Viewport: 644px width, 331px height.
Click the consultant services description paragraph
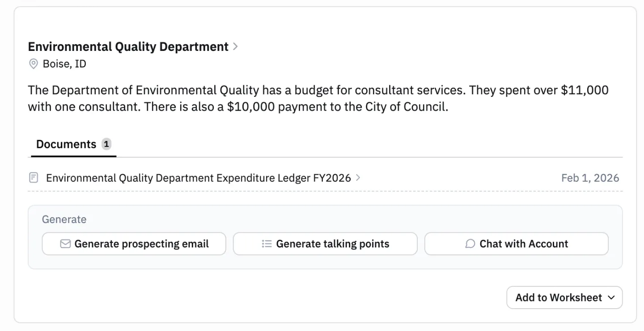coord(318,99)
